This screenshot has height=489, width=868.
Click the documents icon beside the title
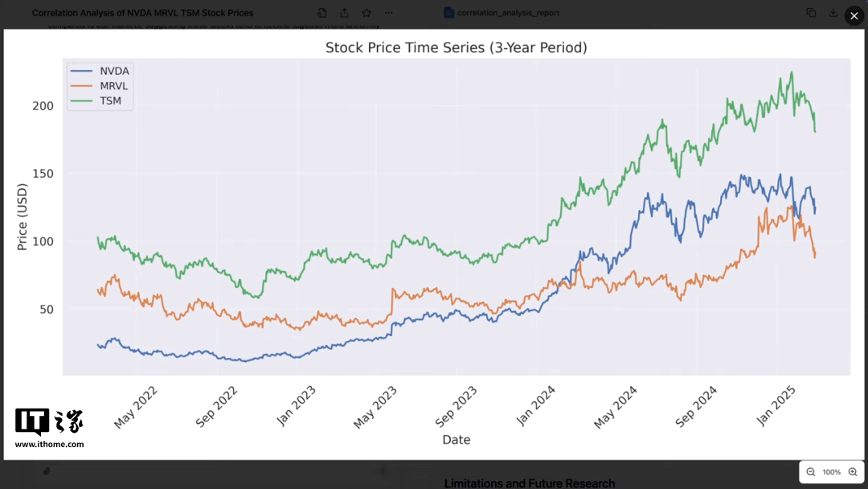click(x=322, y=13)
